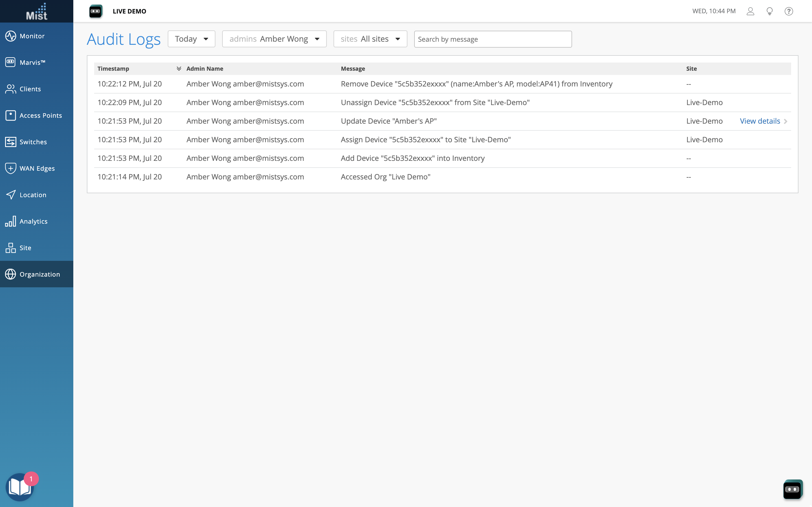Open the Location section

[32, 195]
